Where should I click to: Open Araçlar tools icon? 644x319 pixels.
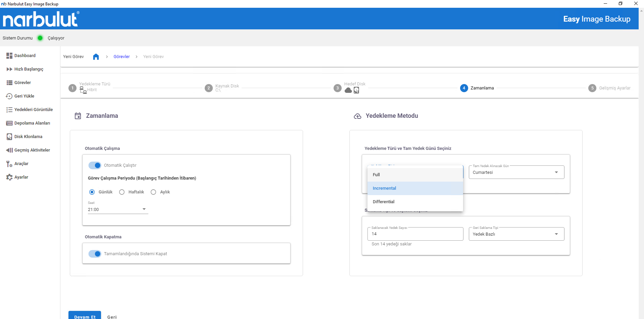tap(9, 164)
